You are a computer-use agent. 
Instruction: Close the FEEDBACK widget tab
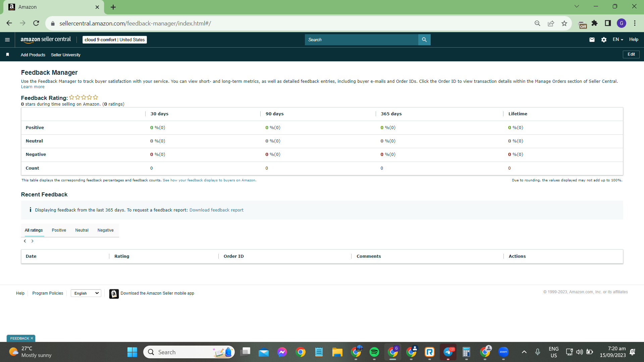32,339
